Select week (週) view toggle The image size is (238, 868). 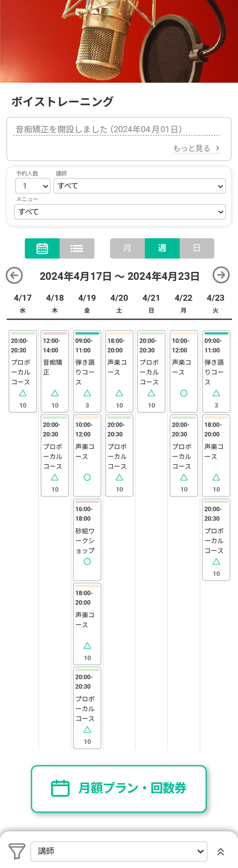[162, 248]
